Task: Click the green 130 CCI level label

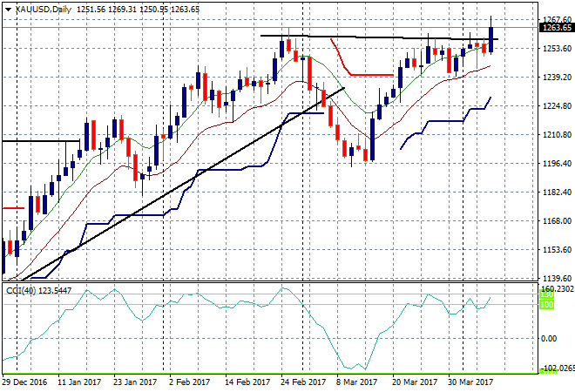Action: click(546, 294)
